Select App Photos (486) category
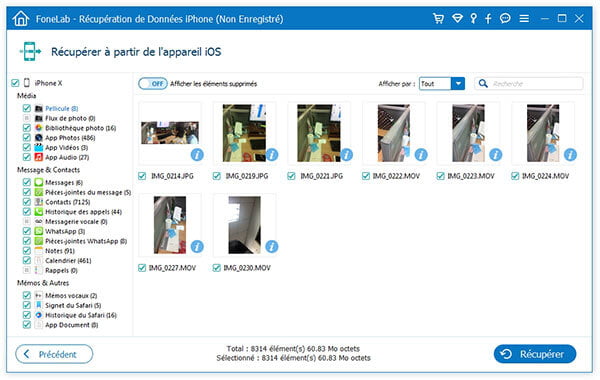This screenshot has height=380, width=600. coord(70,137)
